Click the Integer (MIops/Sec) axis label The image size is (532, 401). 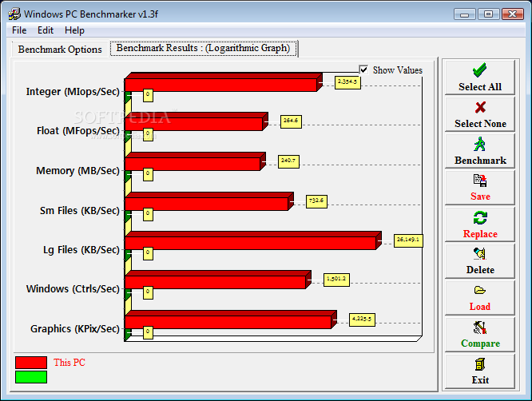click(73, 92)
